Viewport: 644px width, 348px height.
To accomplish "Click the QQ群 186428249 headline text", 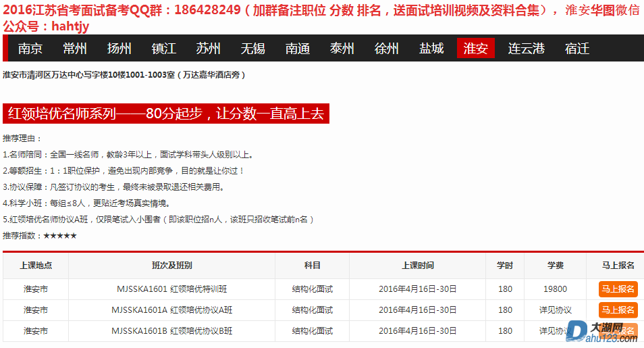I will tap(321, 18).
